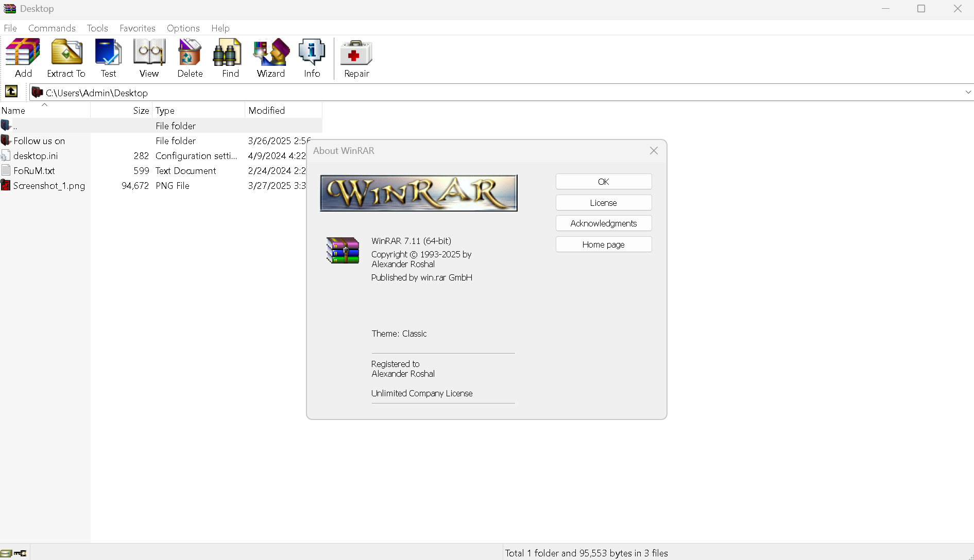Click the Repair toolbar icon
Image resolution: width=974 pixels, height=560 pixels.
pos(356,52)
